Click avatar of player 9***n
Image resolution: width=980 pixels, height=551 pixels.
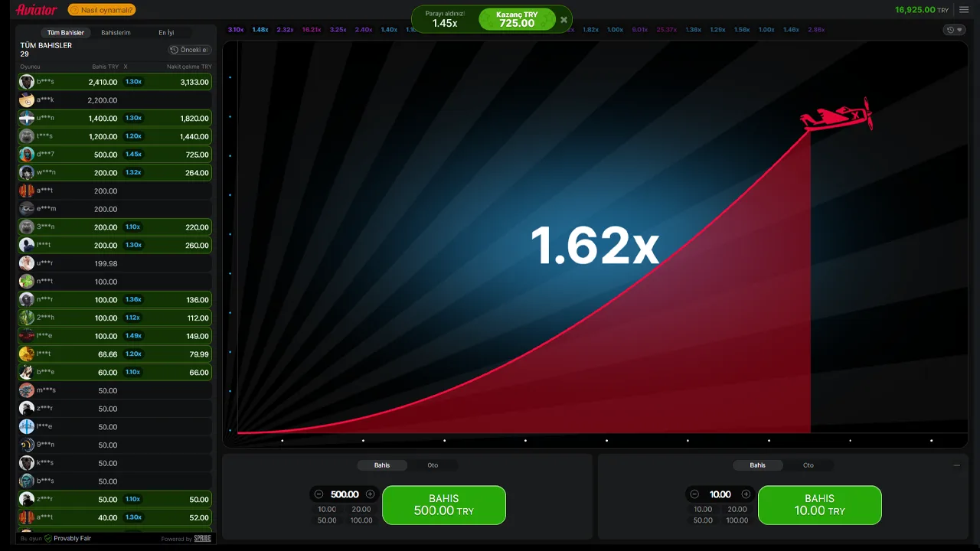(27, 445)
